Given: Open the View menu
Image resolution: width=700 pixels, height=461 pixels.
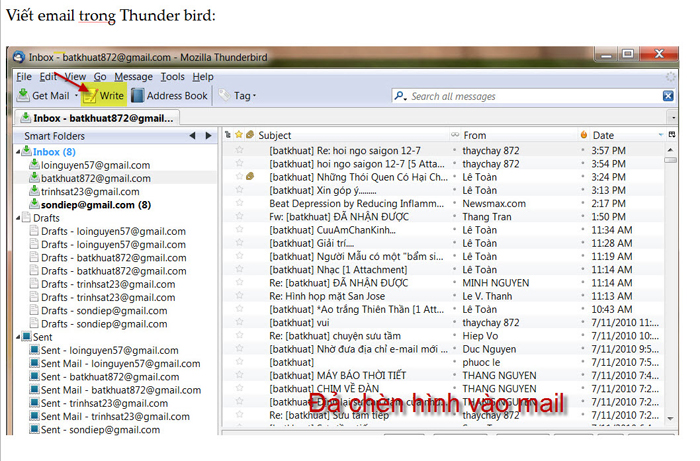Looking at the screenshot, I should (75, 77).
